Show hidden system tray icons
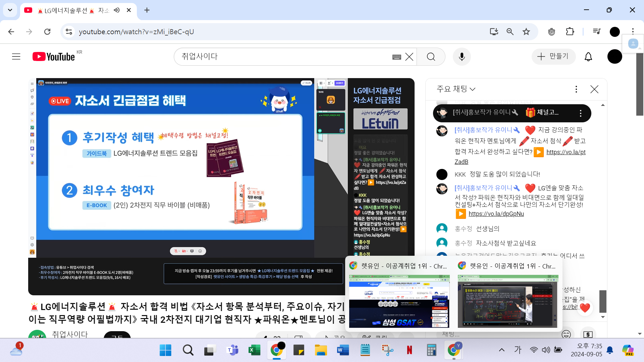The image size is (644, 362). click(502, 350)
